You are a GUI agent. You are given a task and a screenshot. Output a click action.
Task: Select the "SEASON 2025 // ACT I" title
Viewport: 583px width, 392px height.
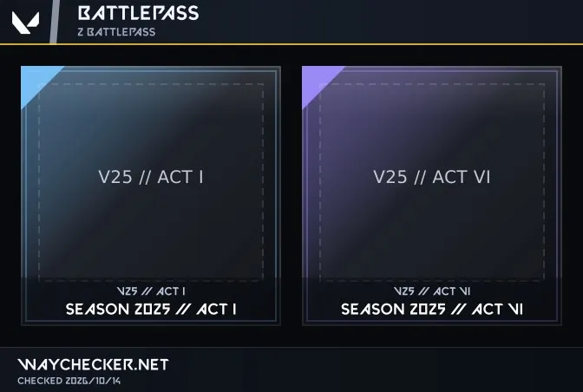point(151,309)
